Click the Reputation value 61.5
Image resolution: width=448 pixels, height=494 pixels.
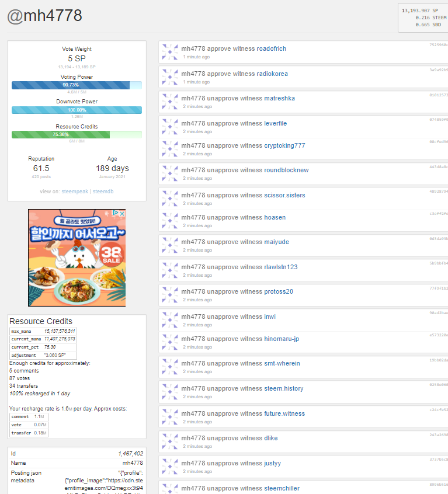coord(41,169)
